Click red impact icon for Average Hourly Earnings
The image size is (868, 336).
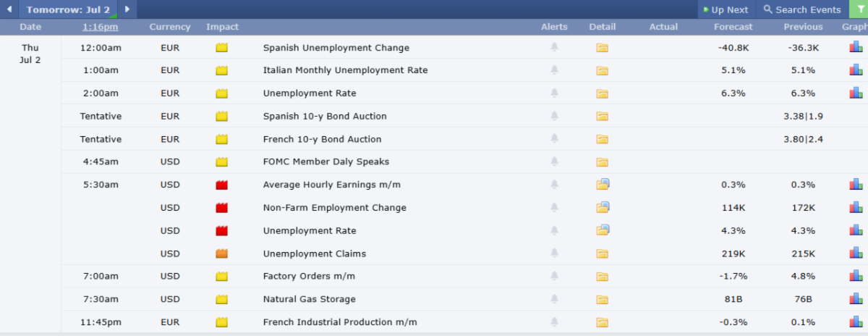tap(222, 185)
